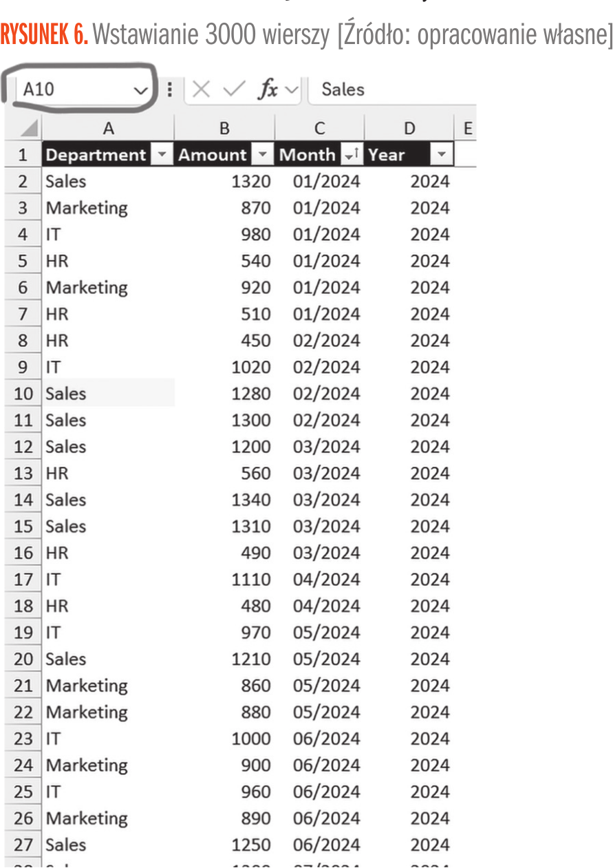Image resolution: width=613 pixels, height=868 pixels.
Task: Open the Amount column filter dropdown
Action: (262, 155)
